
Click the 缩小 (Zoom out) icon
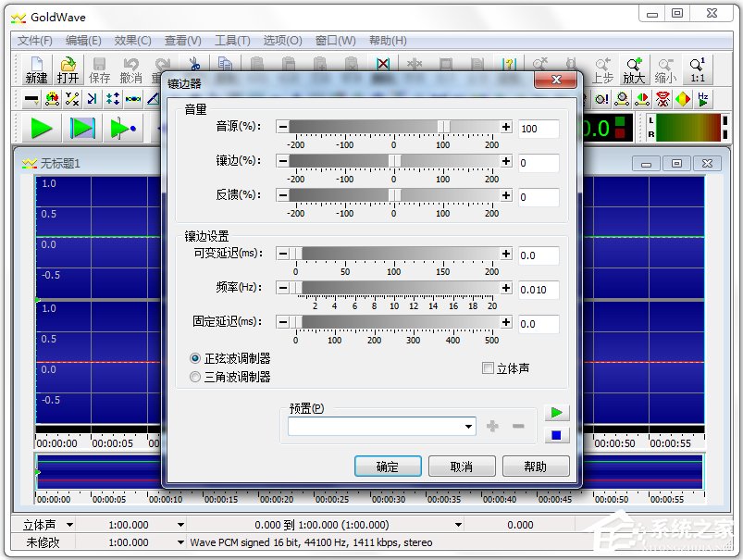pyautogui.click(x=665, y=69)
